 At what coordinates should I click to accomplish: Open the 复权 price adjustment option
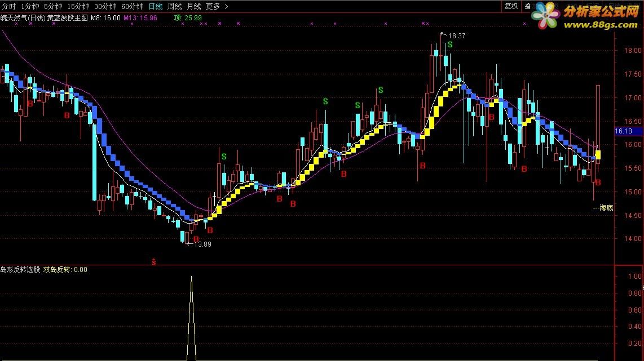pyautogui.click(x=511, y=6)
